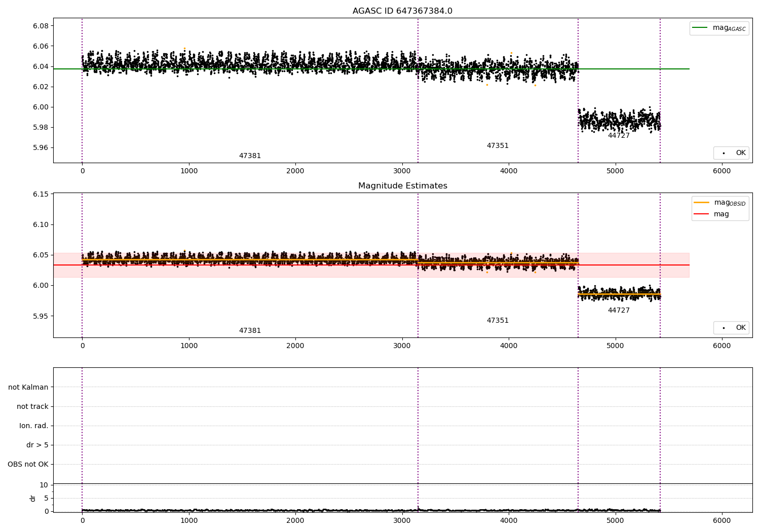The image size is (760, 532).
Task: Select the mag OBSID legend entry
Action: [720, 203]
